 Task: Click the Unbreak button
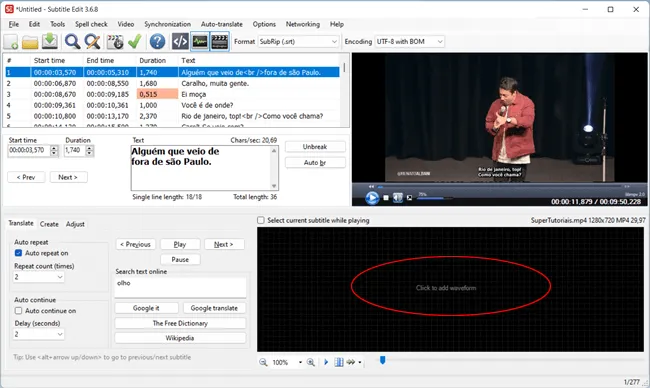pyautogui.click(x=315, y=147)
